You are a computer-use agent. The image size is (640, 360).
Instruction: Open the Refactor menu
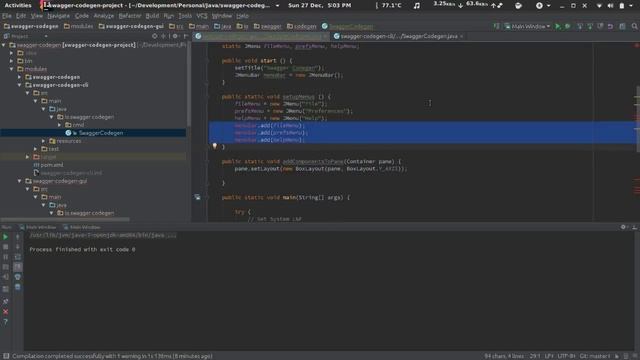click(130, 16)
